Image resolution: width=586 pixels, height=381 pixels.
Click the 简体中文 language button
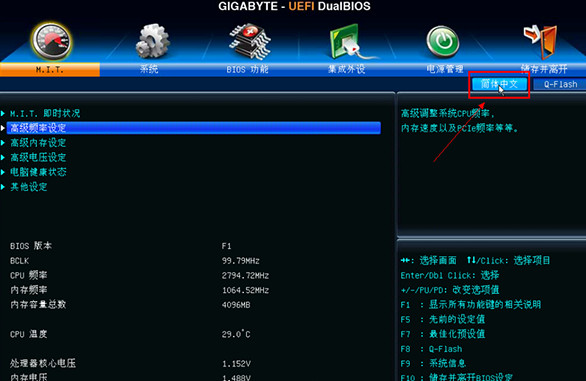point(499,84)
